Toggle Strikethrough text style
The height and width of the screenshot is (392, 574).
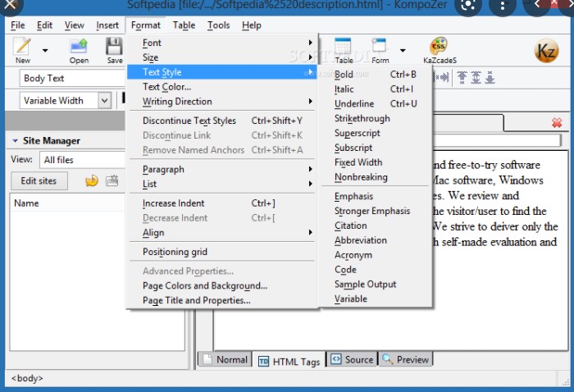click(x=376, y=118)
